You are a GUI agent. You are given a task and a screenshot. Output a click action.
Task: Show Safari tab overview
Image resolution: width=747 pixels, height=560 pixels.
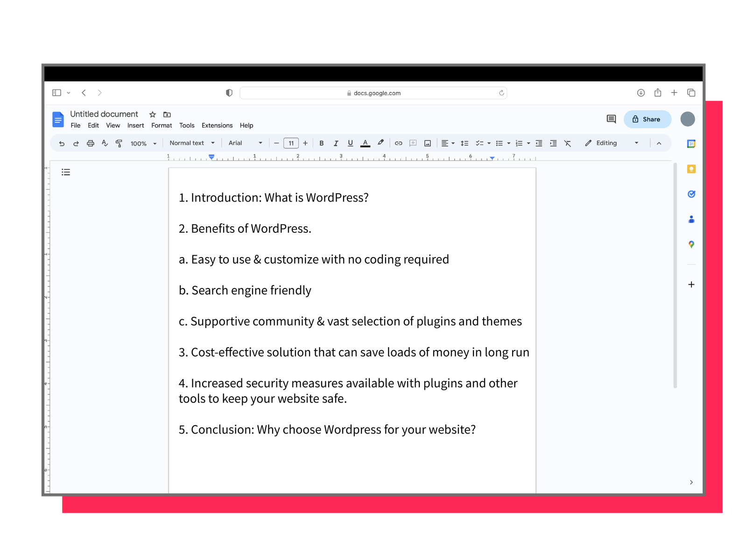point(691,93)
